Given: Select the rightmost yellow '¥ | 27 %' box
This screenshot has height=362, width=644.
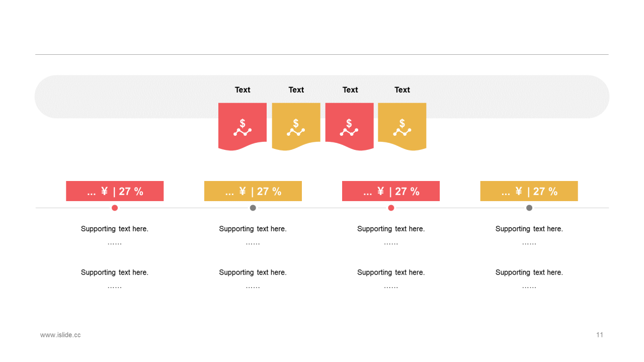Looking at the screenshot, I should click(x=529, y=191).
